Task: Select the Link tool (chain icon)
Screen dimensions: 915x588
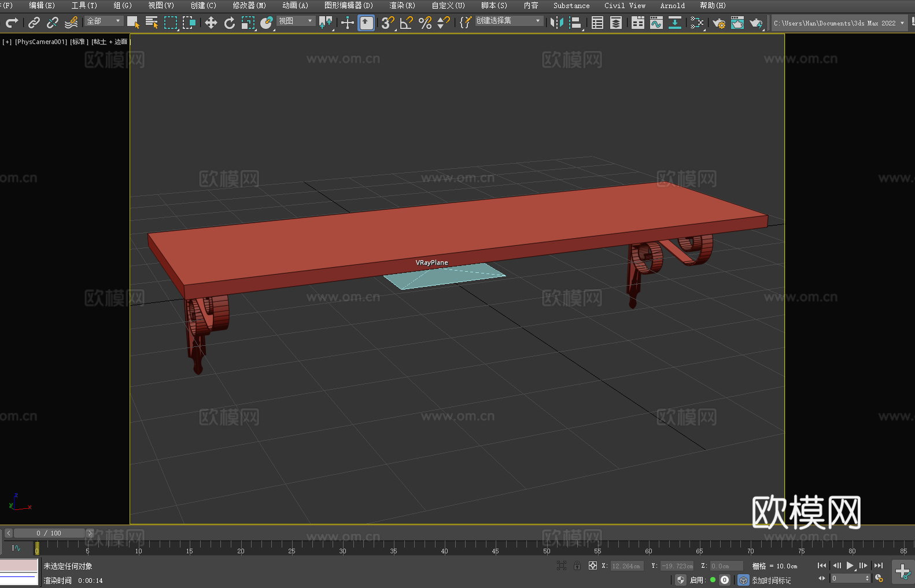Action: point(34,23)
